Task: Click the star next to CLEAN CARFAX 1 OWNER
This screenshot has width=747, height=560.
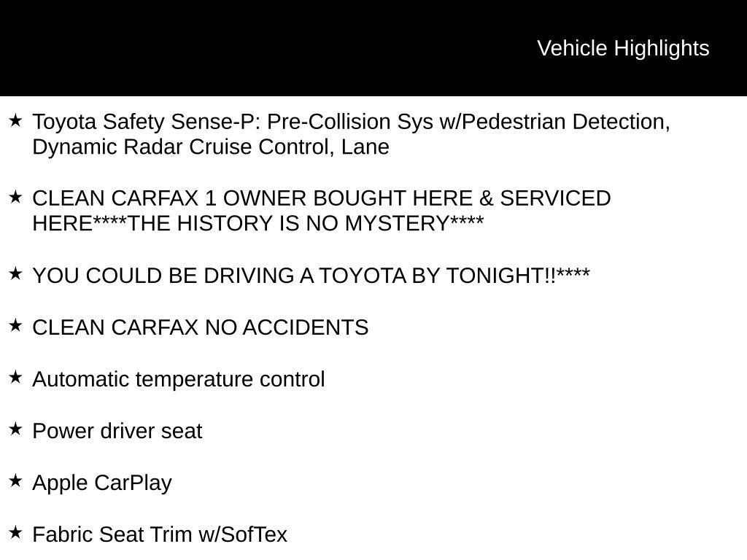Action: [x=15, y=197]
